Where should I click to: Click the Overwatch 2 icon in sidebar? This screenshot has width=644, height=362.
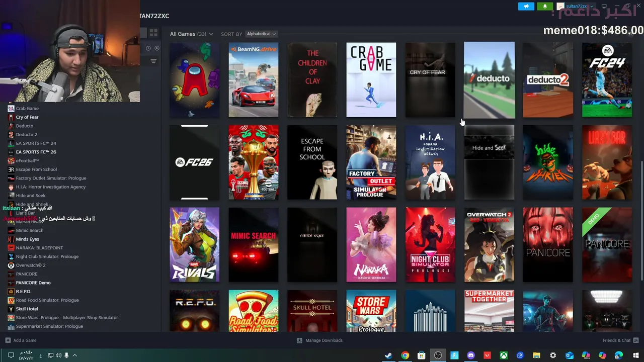click(x=11, y=265)
